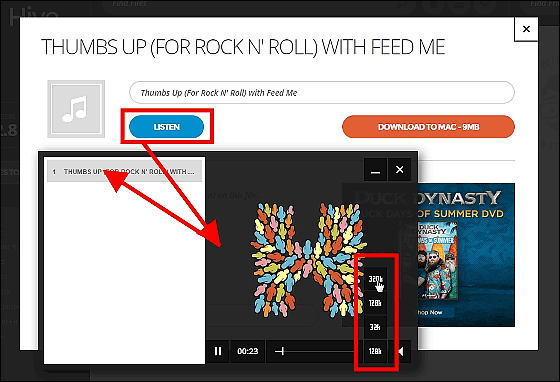Open the Duck Dynasty DVD advertisement
The width and height of the screenshot is (560, 382).
click(466, 255)
